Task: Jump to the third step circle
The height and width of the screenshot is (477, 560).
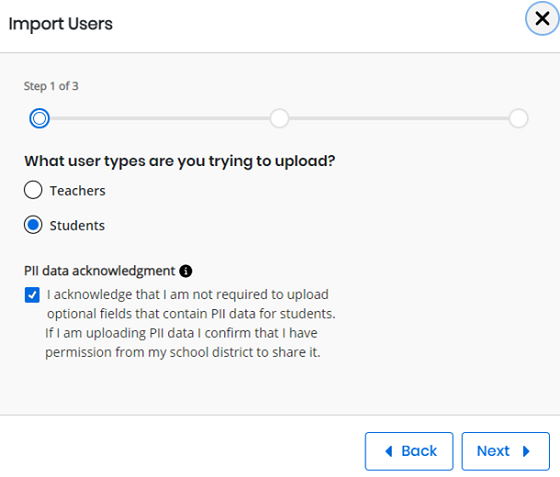Action: point(518,118)
